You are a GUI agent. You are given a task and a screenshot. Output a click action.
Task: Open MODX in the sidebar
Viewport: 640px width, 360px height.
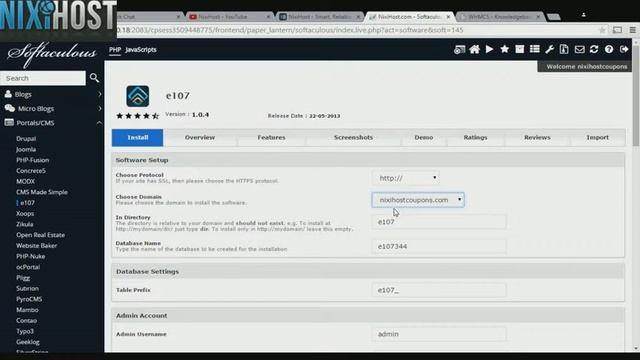point(25,181)
